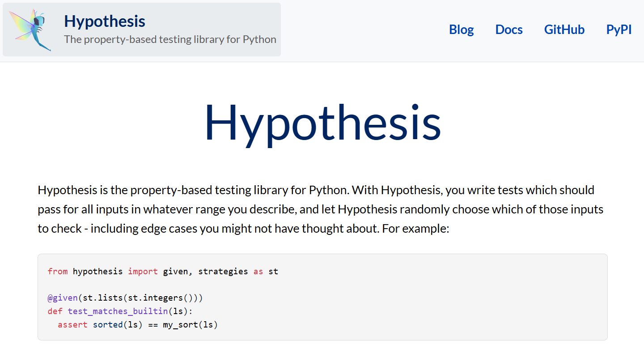Click the large Hypothesis page heading
Image resolution: width=644 pixels, height=353 pixels.
[x=322, y=123]
